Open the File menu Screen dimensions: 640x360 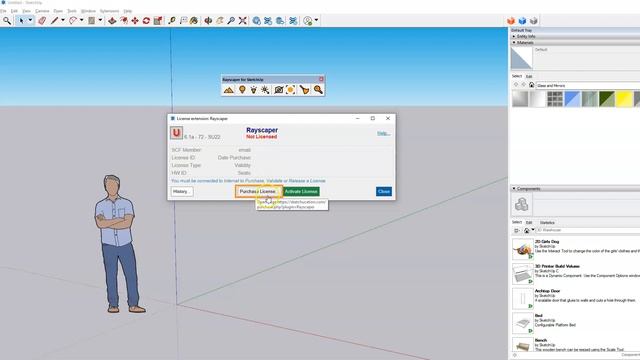(3, 11)
